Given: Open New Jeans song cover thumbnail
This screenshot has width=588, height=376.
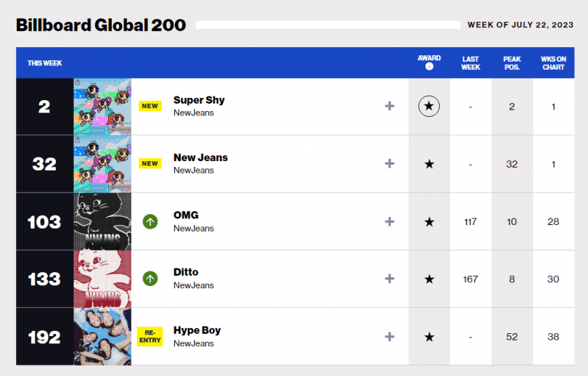Looking at the screenshot, I should pos(102,164).
